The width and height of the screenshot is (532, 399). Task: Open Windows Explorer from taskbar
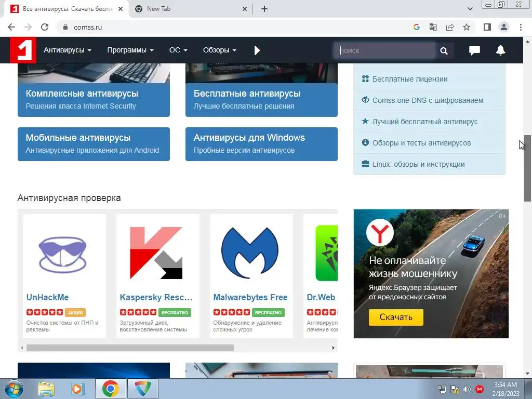point(46,389)
